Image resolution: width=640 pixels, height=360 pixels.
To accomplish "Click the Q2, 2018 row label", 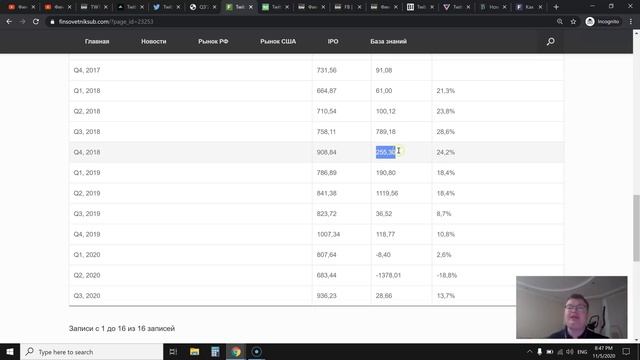I will click(x=87, y=111).
